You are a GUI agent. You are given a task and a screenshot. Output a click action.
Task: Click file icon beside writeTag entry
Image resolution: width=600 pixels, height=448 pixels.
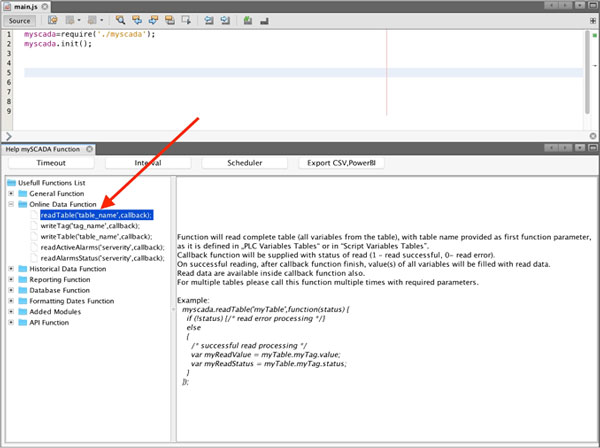(x=34, y=226)
